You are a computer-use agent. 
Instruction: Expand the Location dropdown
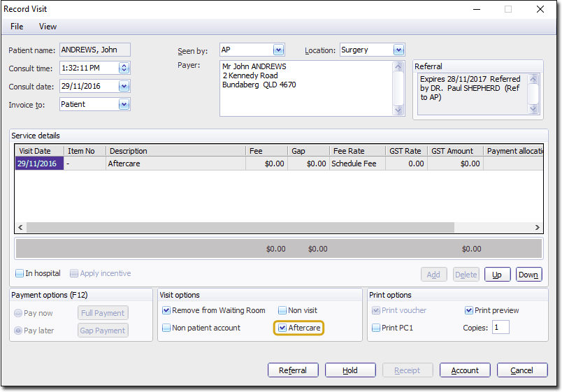point(398,50)
